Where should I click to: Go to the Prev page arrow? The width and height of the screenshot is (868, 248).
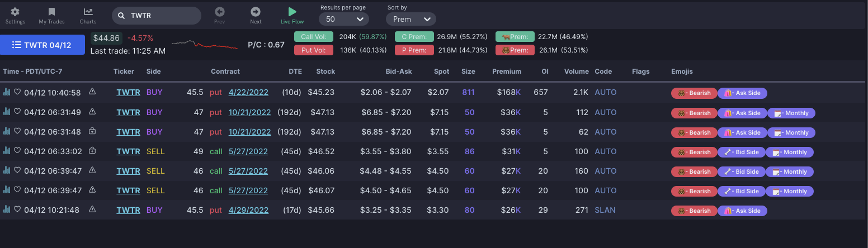click(220, 12)
